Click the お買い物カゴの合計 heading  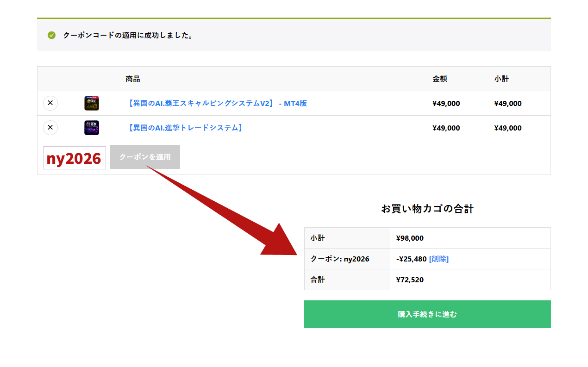pyautogui.click(x=427, y=209)
